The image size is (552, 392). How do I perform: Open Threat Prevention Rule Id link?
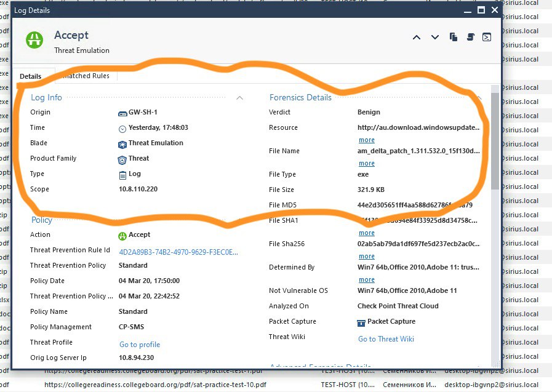tap(178, 252)
